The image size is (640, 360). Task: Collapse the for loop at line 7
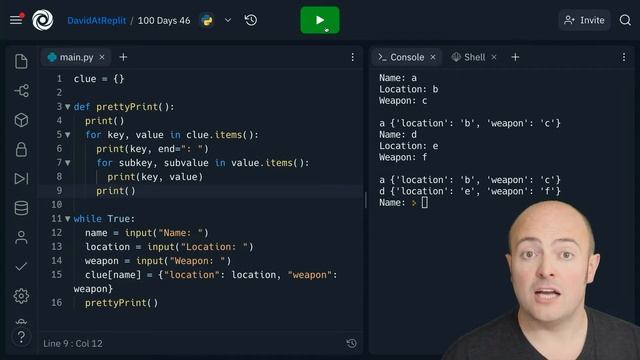(x=68, y=163)
